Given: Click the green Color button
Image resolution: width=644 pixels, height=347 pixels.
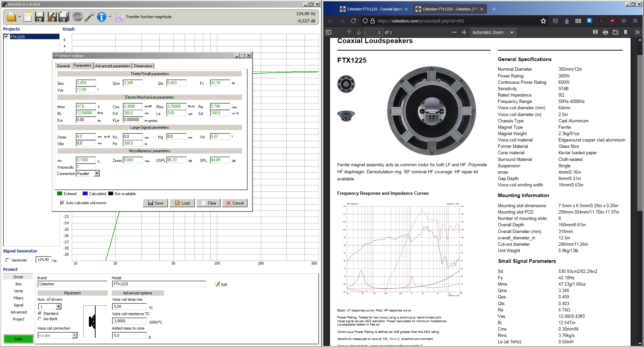Looking at the screenshot, I should (18, 339).
